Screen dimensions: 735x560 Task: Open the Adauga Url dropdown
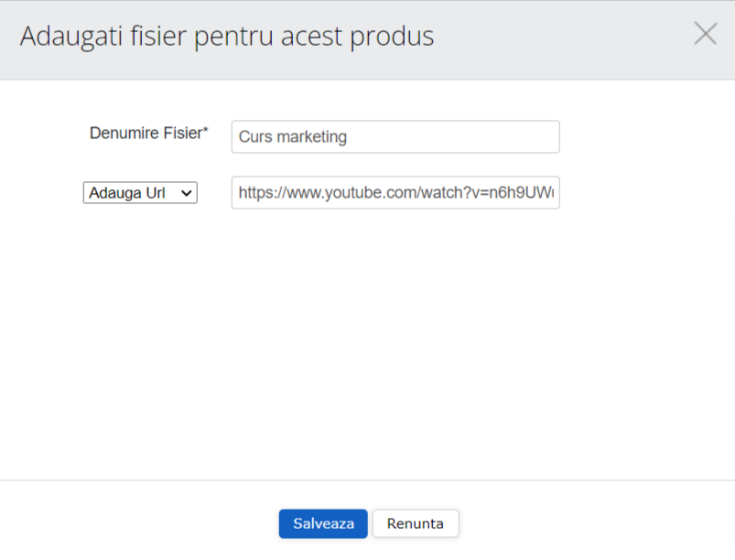click(x=140, y=193)
